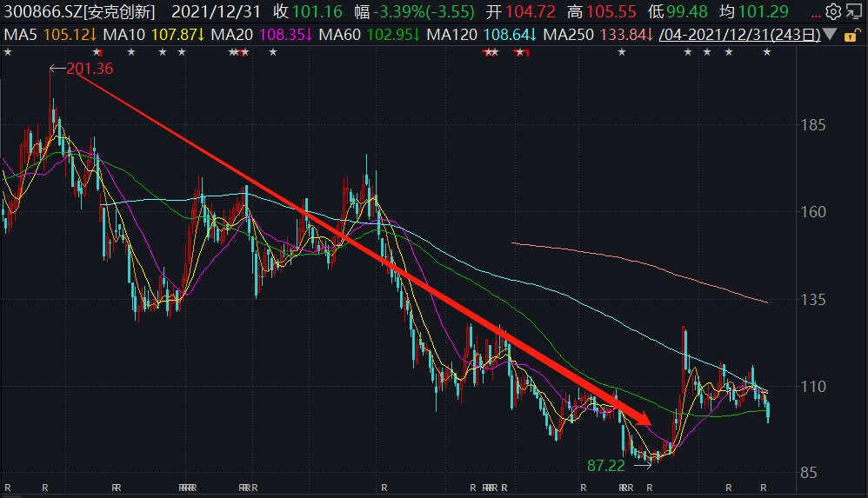Click the closing price 收 101.16
Image resolution: width=868 pixels, height=498 pixels.
pos(308,11)
